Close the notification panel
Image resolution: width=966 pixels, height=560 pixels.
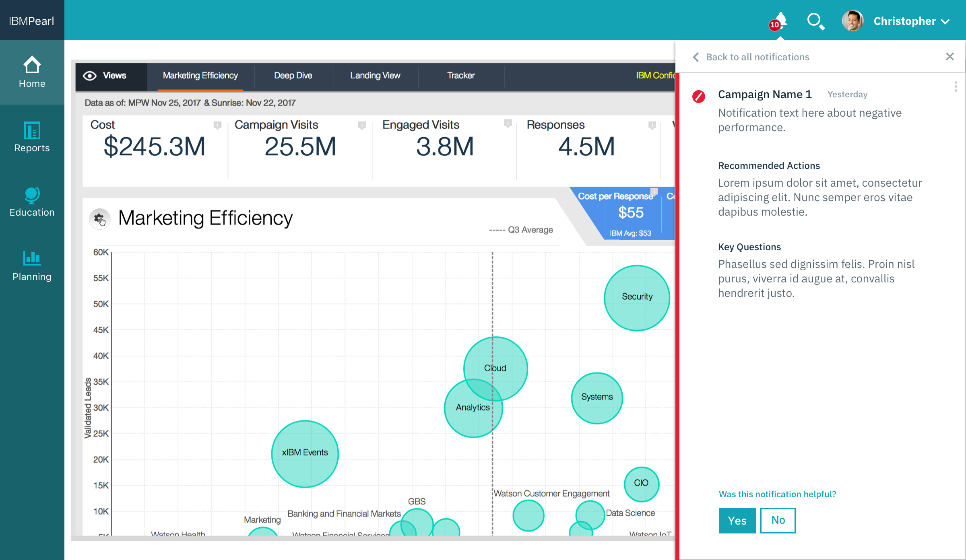click(949, 56)
